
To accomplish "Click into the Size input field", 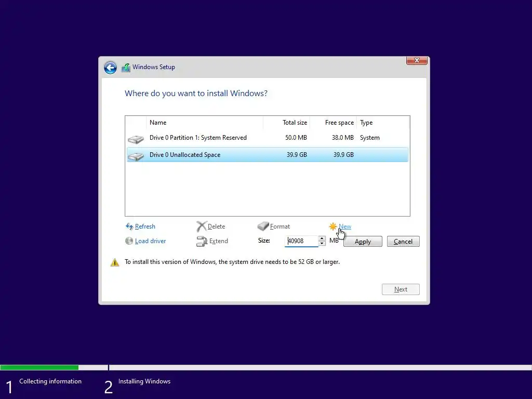I will (301, 241).
